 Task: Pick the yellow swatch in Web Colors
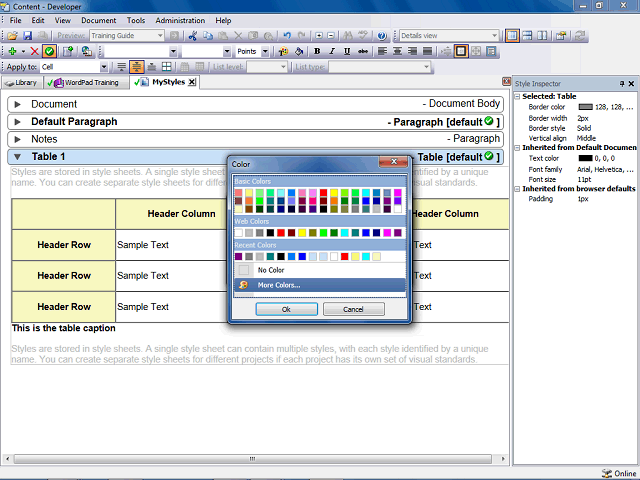(x=302, y=233)
